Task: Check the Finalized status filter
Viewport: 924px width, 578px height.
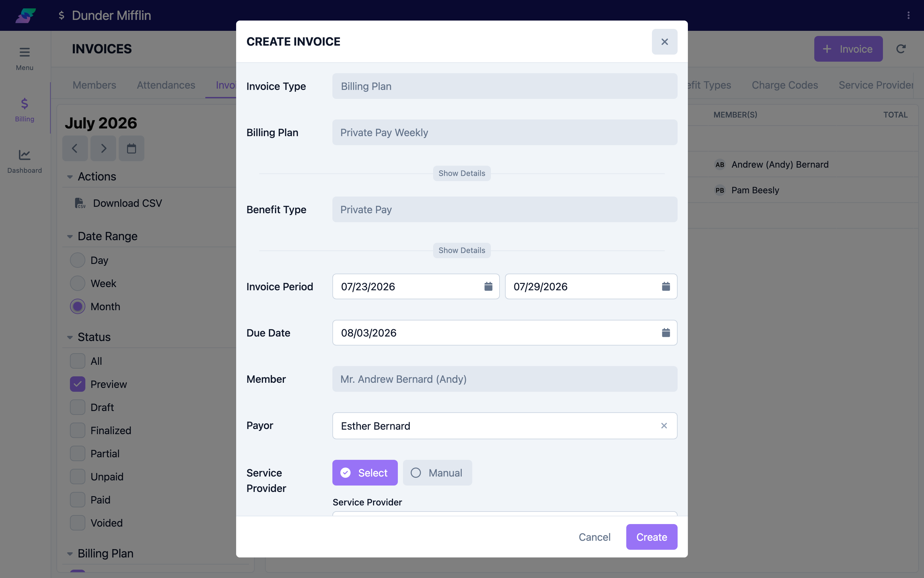Action: coord(78,430)
